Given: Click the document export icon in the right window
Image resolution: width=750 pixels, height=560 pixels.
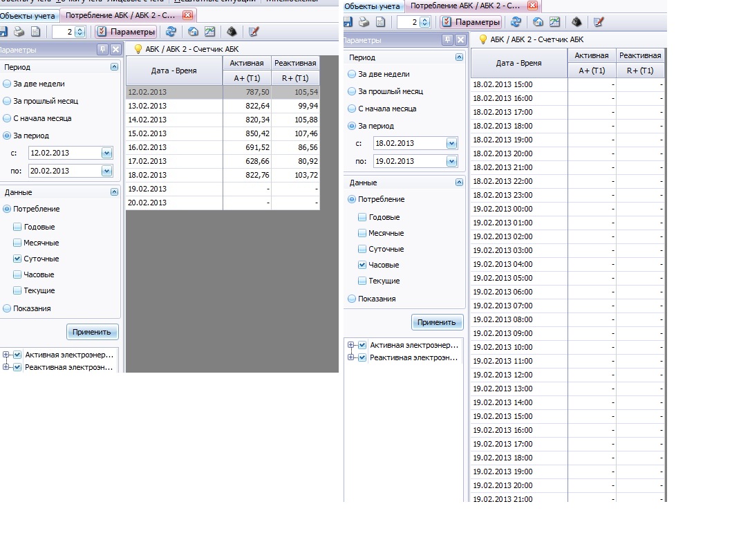Looking at the screenshot, I should (x=380, y=22).
